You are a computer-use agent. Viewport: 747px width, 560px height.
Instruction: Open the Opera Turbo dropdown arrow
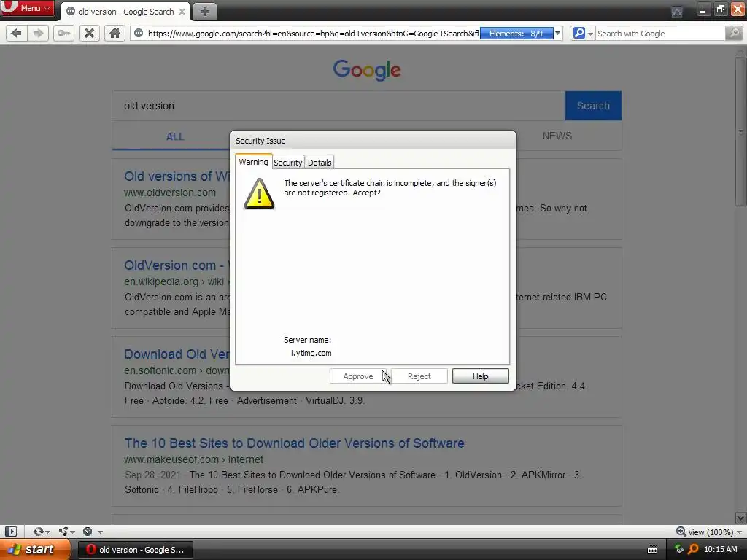click(100, 532)
